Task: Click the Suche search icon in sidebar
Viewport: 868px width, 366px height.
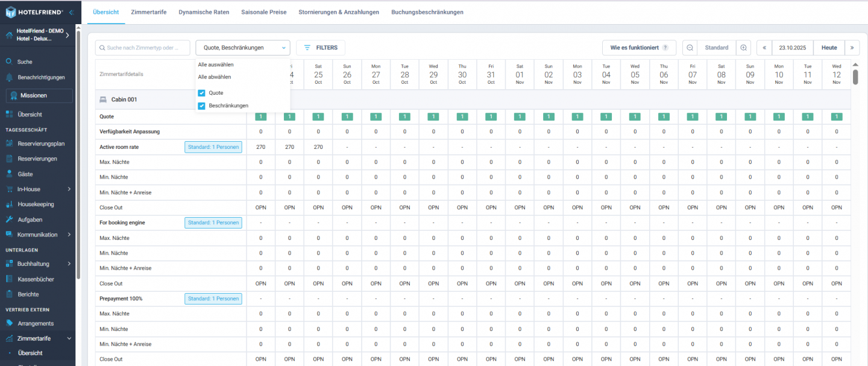Action: click(x=9, y=62)
